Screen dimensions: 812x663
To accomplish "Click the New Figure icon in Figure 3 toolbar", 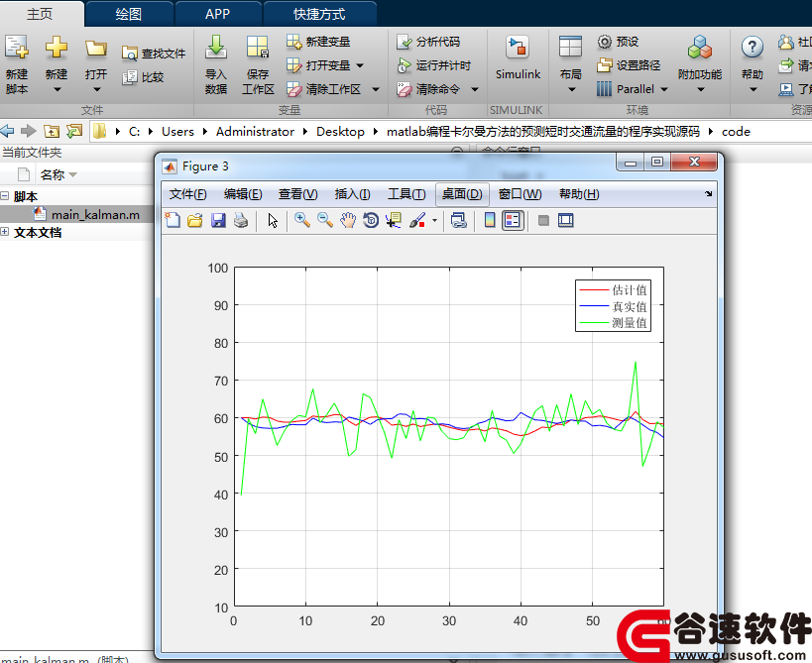I will pos(173,220).
